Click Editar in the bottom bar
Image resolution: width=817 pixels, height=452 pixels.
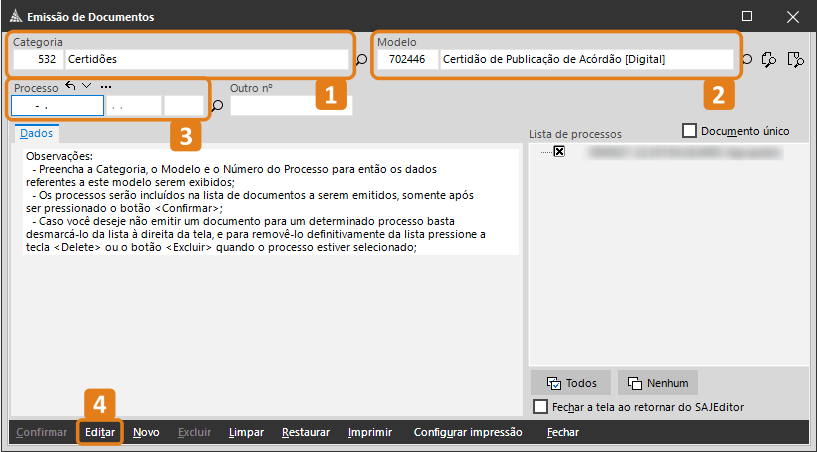click(x=100, y=432)
